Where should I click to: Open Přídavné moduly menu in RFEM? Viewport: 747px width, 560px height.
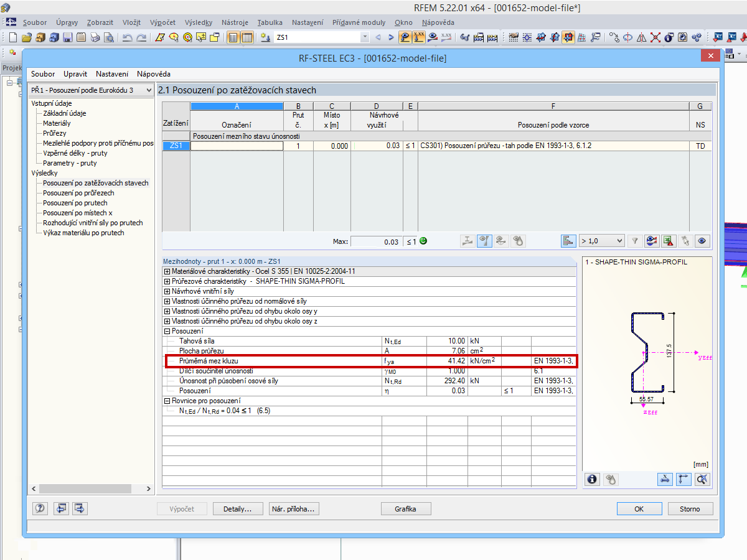tap(359, 22)
